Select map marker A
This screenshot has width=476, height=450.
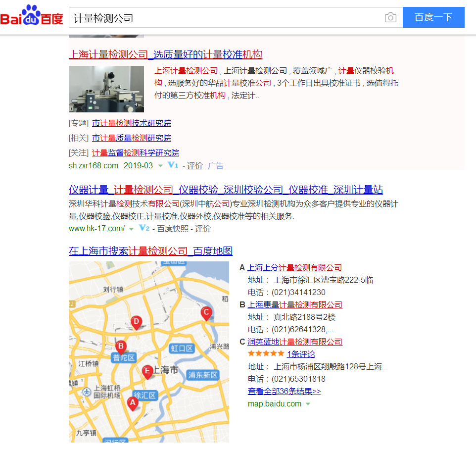pyautogui.click(x=133, y=403)
